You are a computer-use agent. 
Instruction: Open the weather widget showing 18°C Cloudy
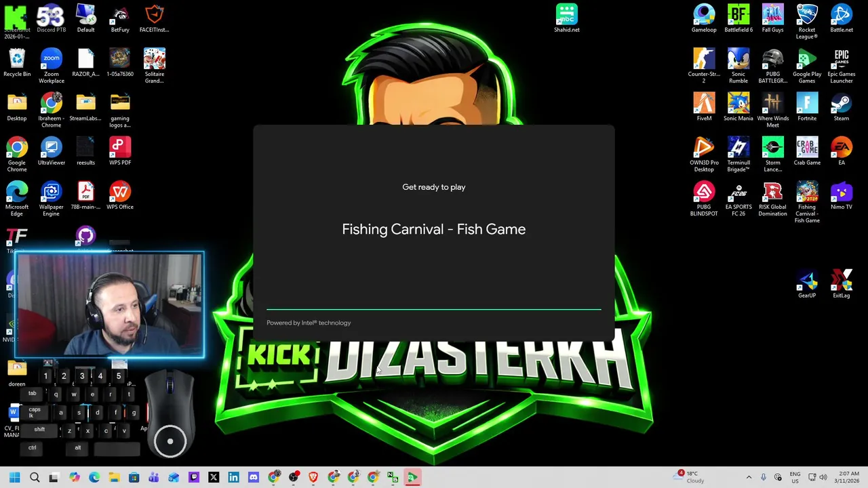(690, 477)
